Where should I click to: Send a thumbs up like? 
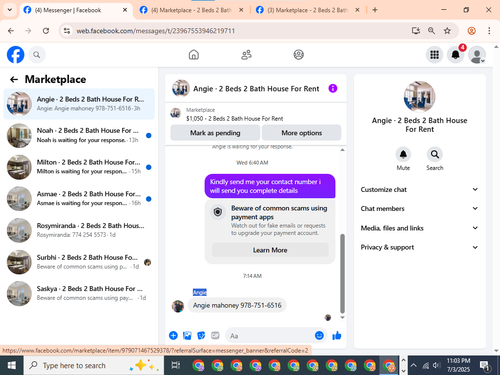(x=337, y=335)
